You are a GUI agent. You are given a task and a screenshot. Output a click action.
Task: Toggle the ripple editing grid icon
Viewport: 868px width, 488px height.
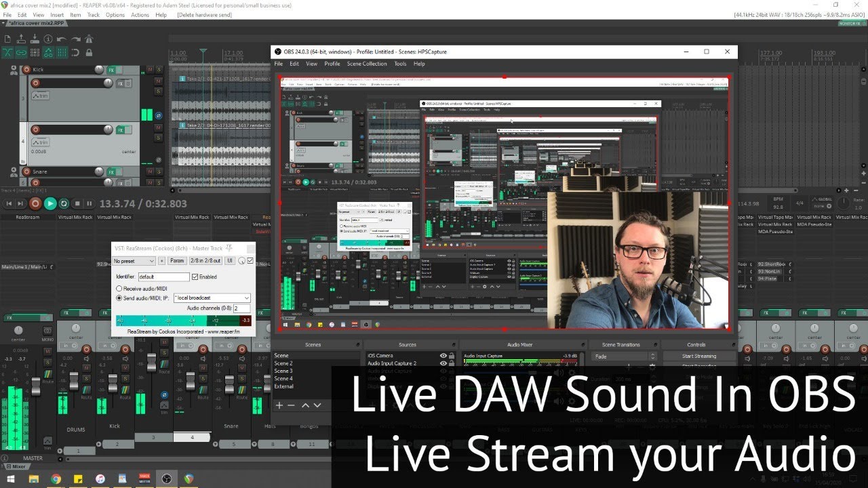[x=35, y=52]
